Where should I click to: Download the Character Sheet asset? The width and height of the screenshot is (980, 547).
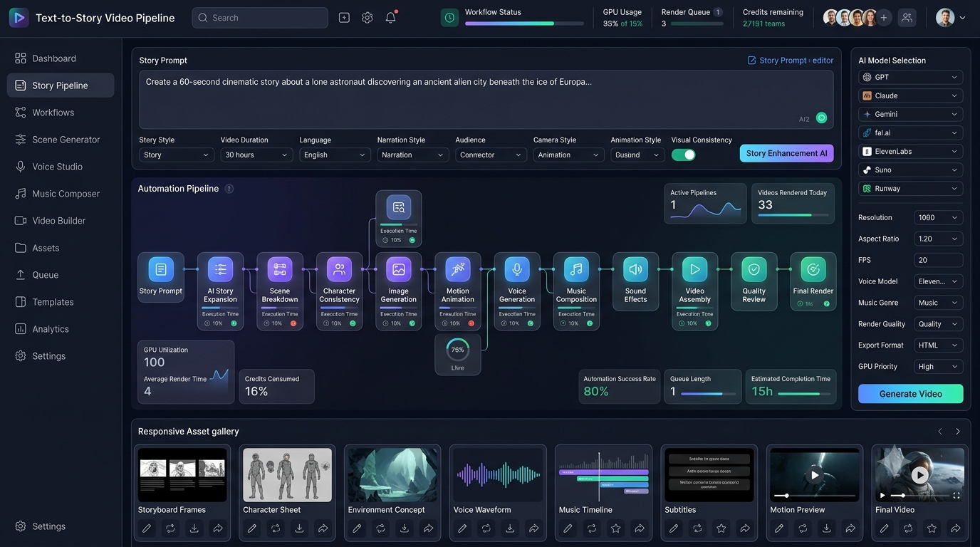point(299,528)
